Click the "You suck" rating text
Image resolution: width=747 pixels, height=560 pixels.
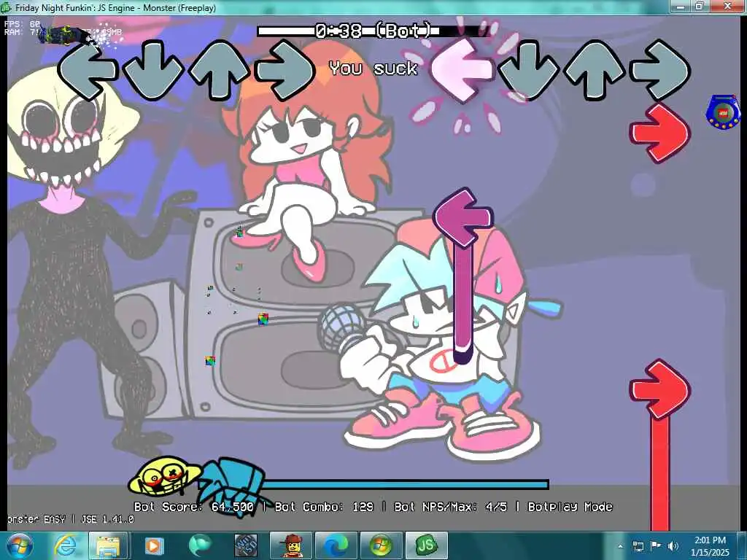(x=373, y=69)
